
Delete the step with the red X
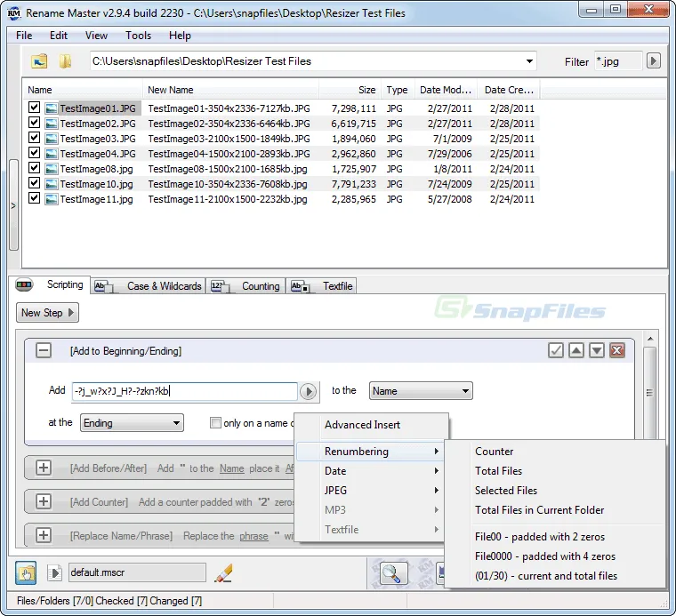[x=617, y=350]
